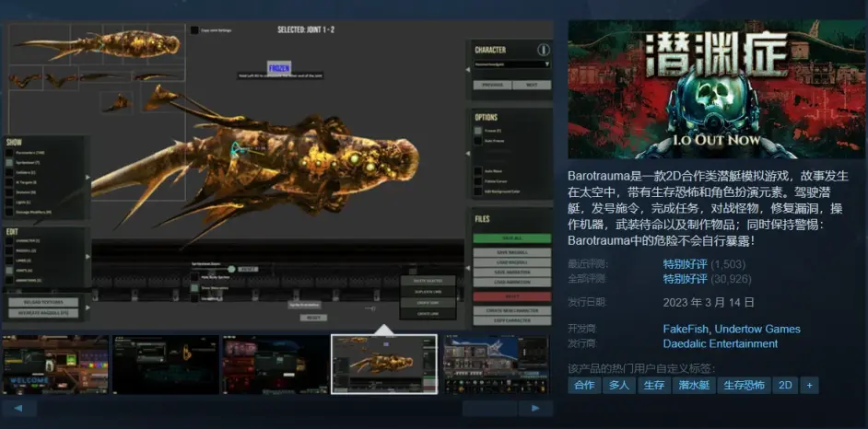The image size is (868, 429).
Task: Click the red Reset button in Files
Action: pos(512,296)
